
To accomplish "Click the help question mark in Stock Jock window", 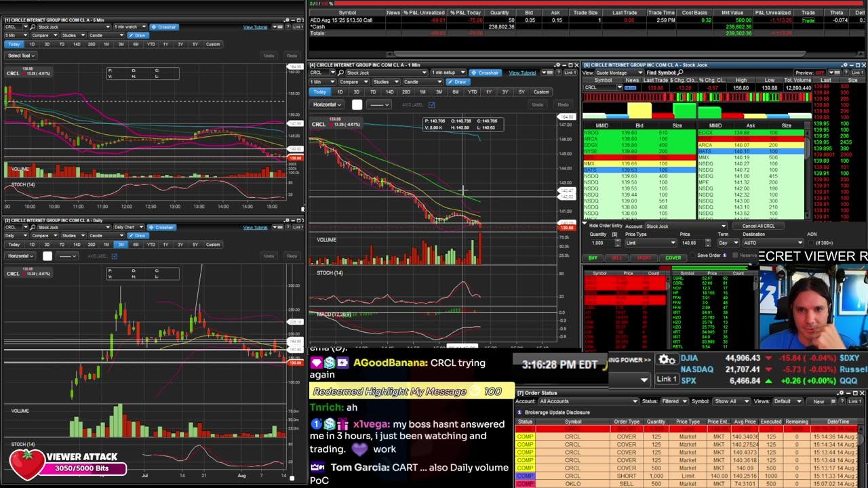I will point(846,73).
